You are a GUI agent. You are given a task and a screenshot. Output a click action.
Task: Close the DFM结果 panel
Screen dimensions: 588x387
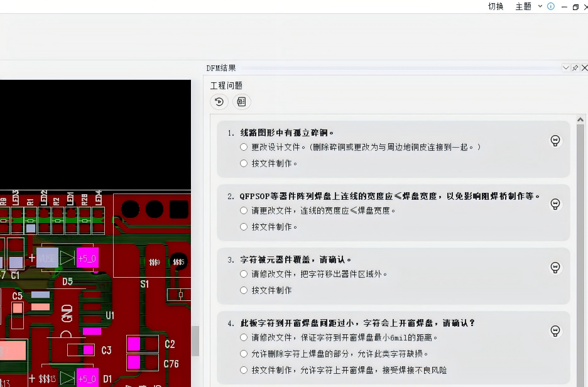tap(584, 67)
